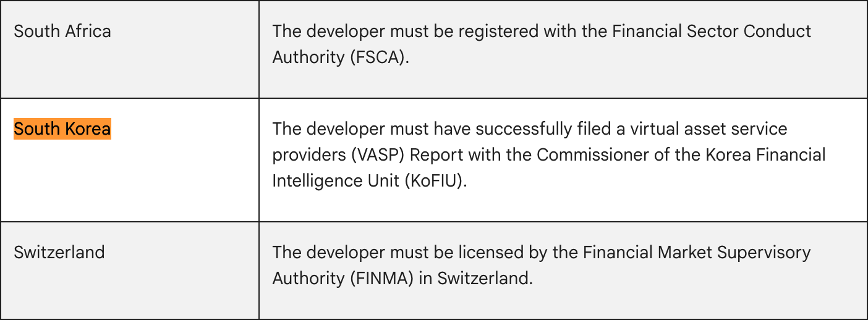Click the Switzerland country cell

tap(59, 253)
